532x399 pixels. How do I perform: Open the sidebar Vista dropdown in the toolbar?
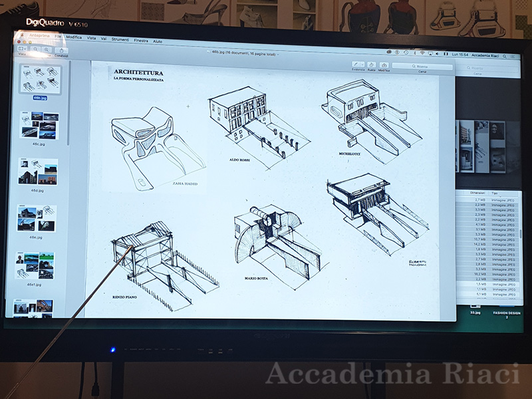[22, 49]
